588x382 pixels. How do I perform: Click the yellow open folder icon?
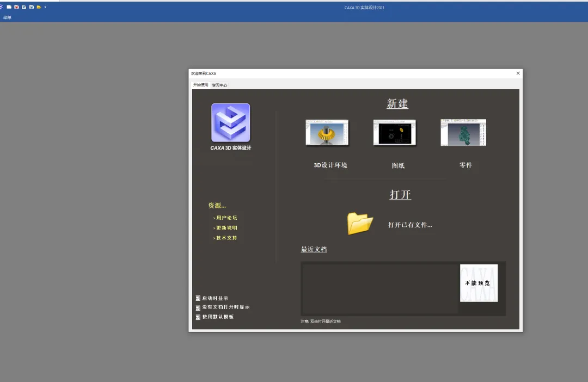[360, 224]
